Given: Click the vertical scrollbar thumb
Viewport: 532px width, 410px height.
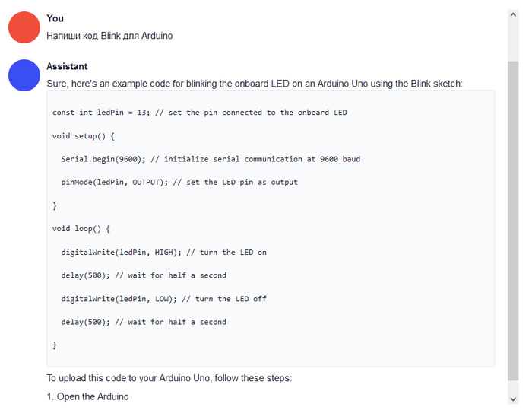Looking at the screenshot, I should [513, 221].
